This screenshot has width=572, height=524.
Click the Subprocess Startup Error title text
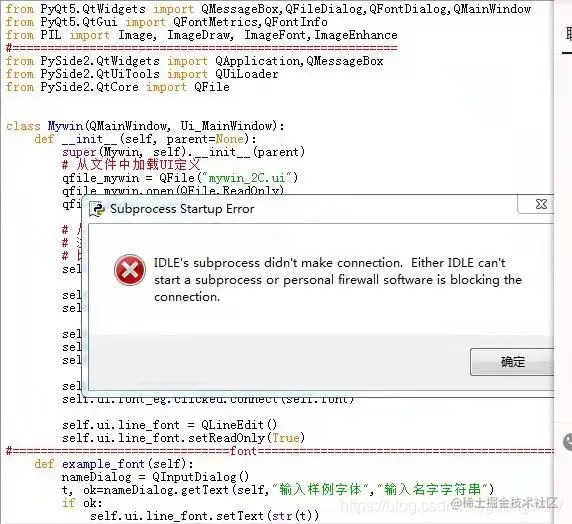point(182,209)
